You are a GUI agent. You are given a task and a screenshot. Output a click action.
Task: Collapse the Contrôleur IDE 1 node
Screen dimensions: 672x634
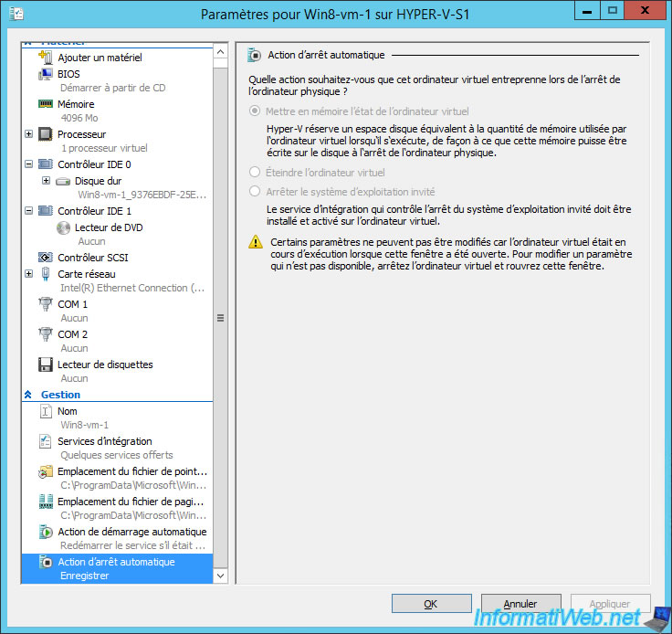click(x=28, y=210)
